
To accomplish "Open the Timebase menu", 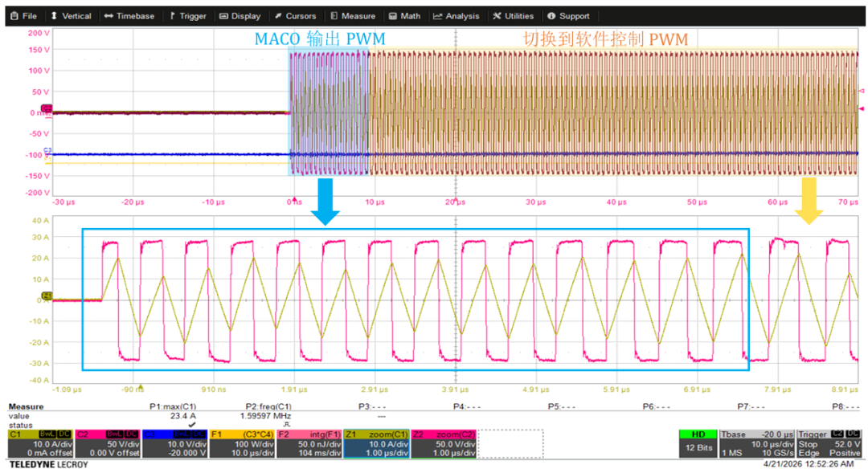I will [129, 16].
